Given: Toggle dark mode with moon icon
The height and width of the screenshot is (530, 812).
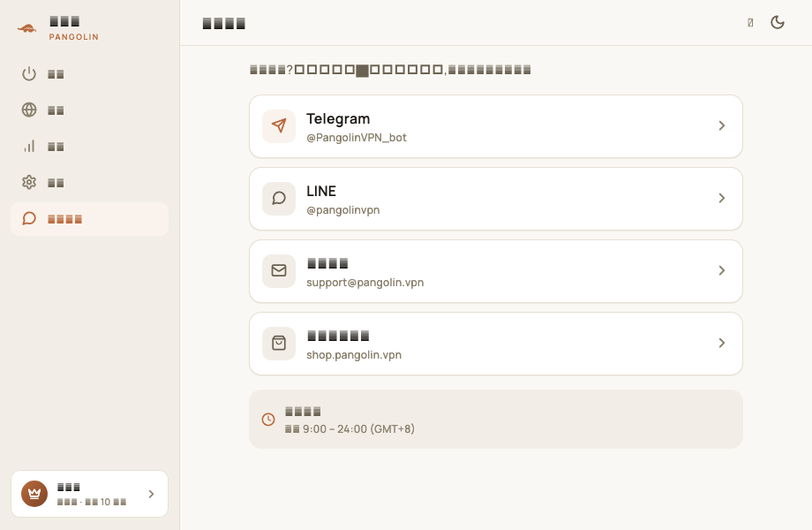Looking at the screenshot, I should tap(778, 22).
